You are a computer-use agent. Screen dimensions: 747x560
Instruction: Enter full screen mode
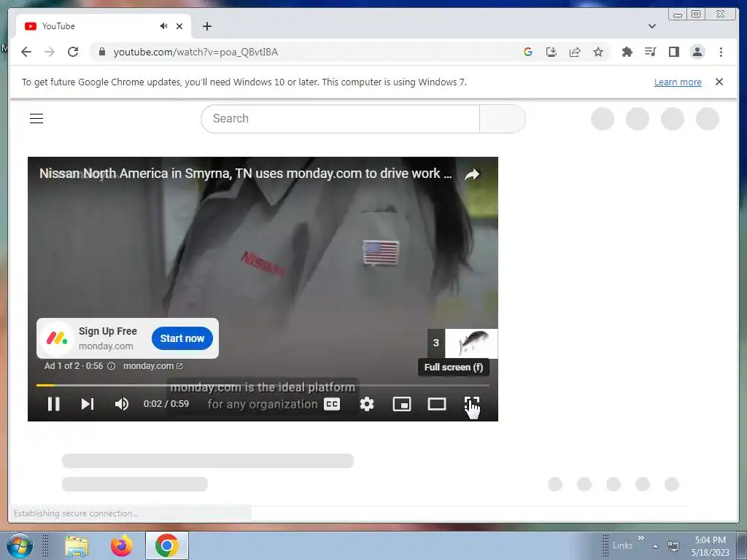click(472, 404)
